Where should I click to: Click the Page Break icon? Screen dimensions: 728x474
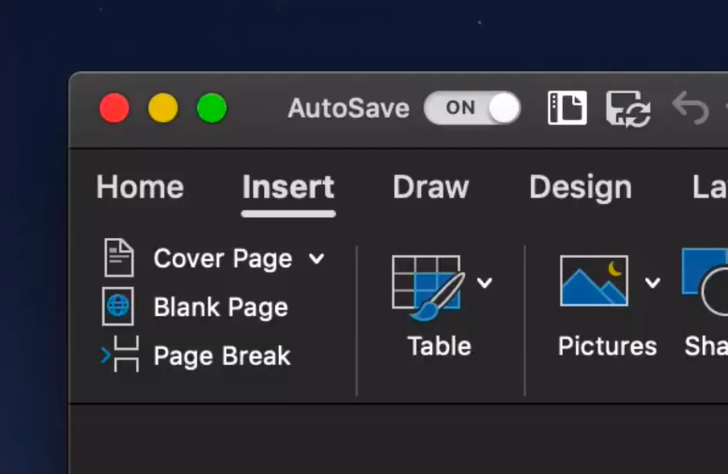click(x=120, y=354)
